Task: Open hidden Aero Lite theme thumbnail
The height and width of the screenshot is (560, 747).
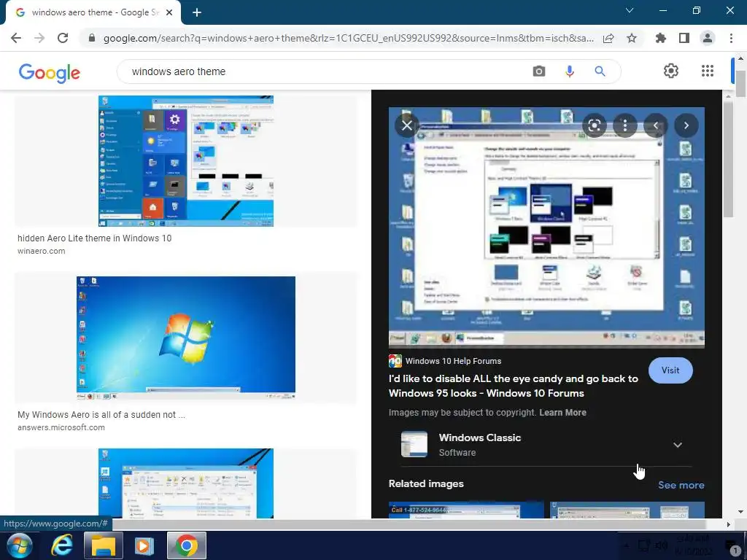Action: tap(186, 161)
